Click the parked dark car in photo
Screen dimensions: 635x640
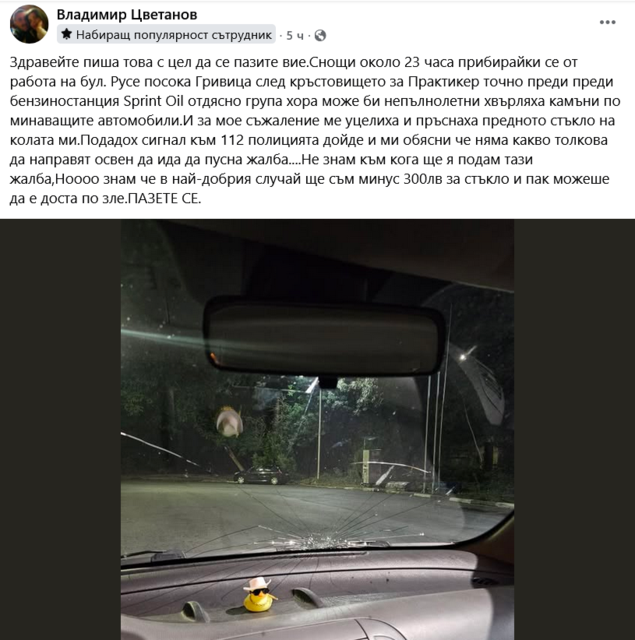[x=261, y=476]
